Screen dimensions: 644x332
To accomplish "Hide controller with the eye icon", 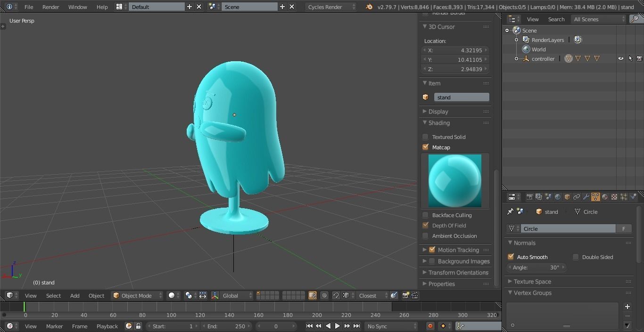I will click(621, 59).
